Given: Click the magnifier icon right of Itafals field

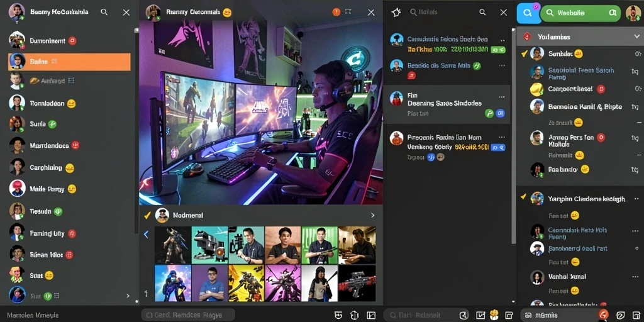Looking at the screenshot, I should tap(482, 13).
